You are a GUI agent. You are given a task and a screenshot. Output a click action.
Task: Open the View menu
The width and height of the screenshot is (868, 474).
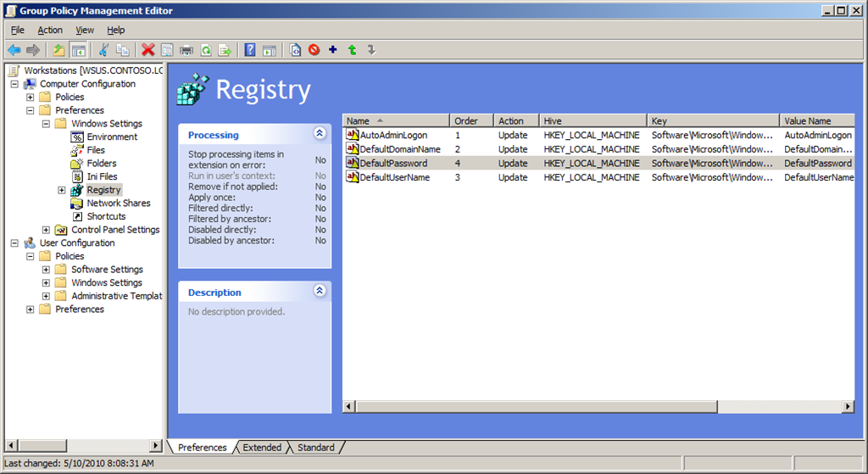click(x=85, y=30)
